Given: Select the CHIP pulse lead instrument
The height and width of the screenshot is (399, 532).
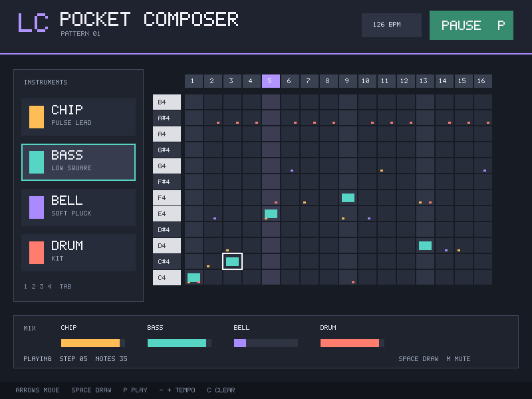Looking at the screenshot, I should [78, 117].
